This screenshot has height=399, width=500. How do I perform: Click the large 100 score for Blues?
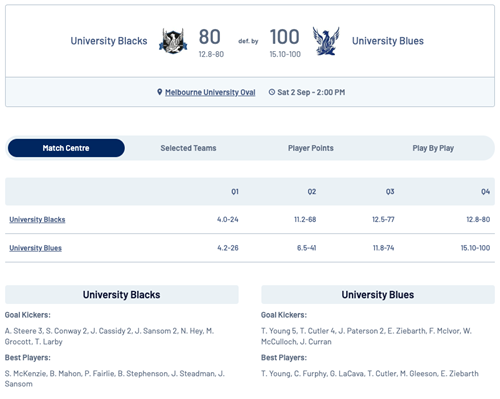click(284, 37)
